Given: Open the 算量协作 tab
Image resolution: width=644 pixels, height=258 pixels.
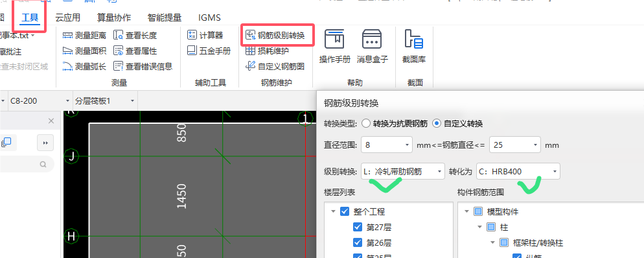Looking at the screenshot, I should coord(114,18).
